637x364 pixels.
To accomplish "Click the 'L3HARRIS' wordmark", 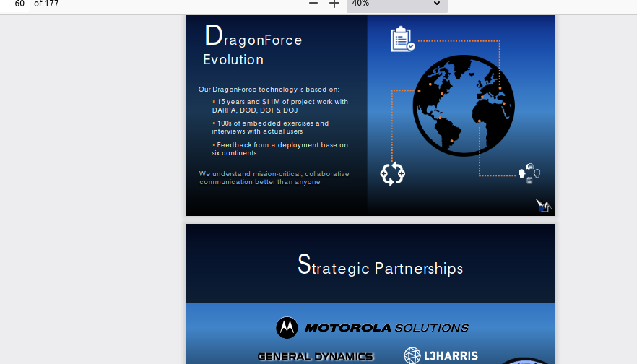I will click(x=451, y=356).
